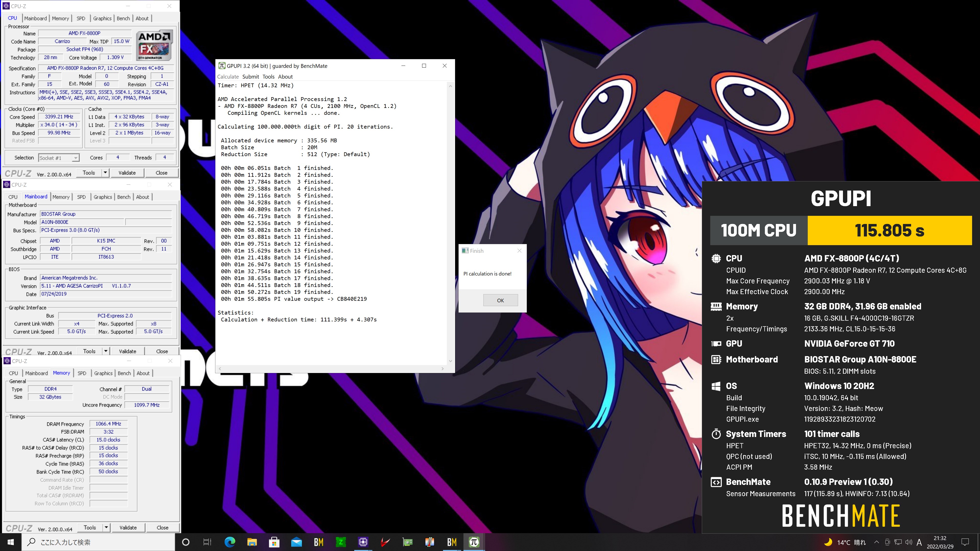Open About menu in GPUPI

pyautogui.click(x=285, y=77)
